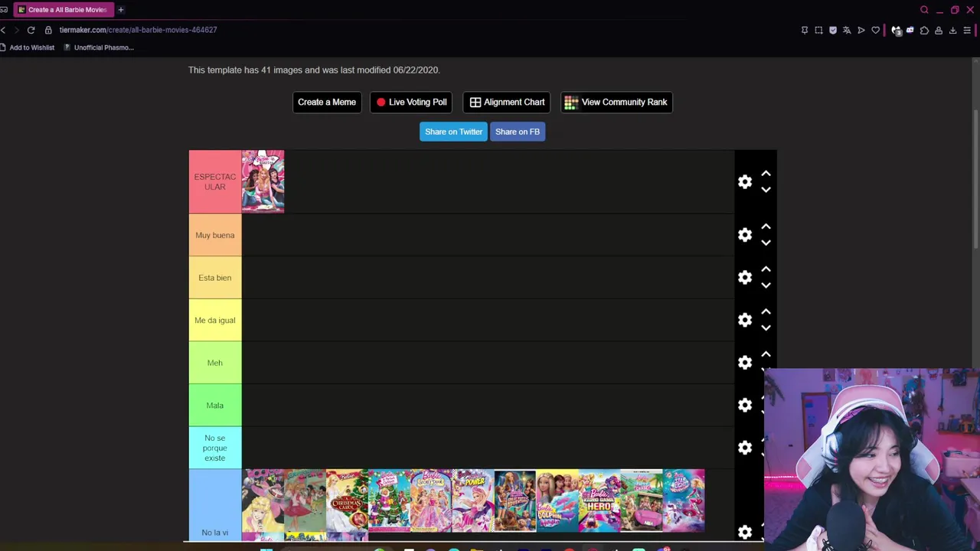Open Add to Wishlist bookmark

(x=28, y=47)
